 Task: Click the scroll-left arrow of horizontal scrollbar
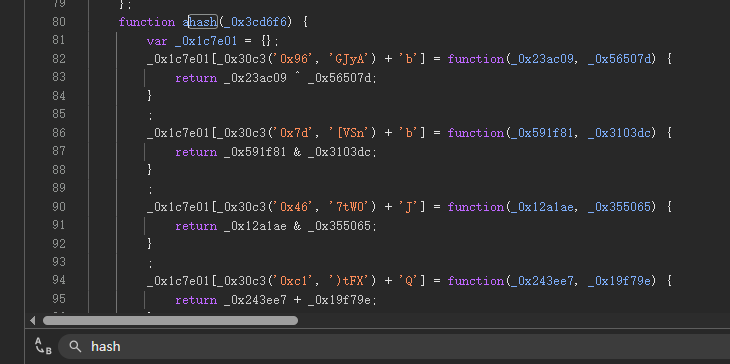coord(33,321)
